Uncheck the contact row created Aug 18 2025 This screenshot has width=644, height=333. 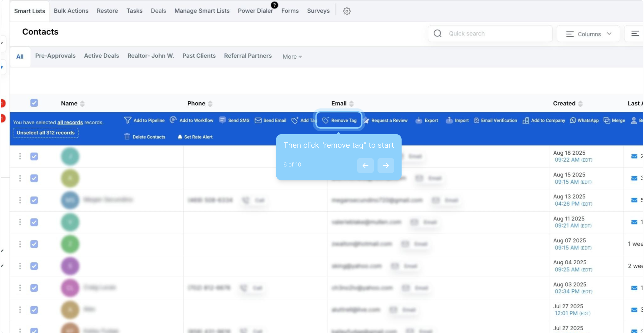[34, 156]
